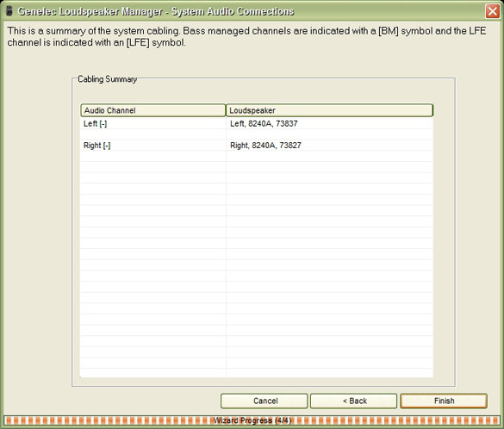Close the System Audio Connections window
This screenshot has height=429, width=504.
point(492,11)
